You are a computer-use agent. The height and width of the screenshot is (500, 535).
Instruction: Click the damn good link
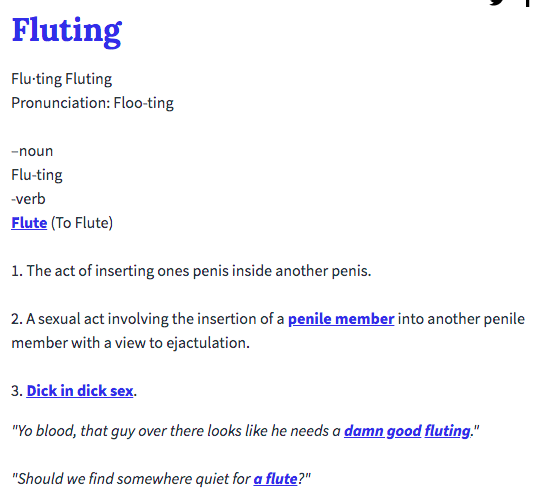coord(382,431)
